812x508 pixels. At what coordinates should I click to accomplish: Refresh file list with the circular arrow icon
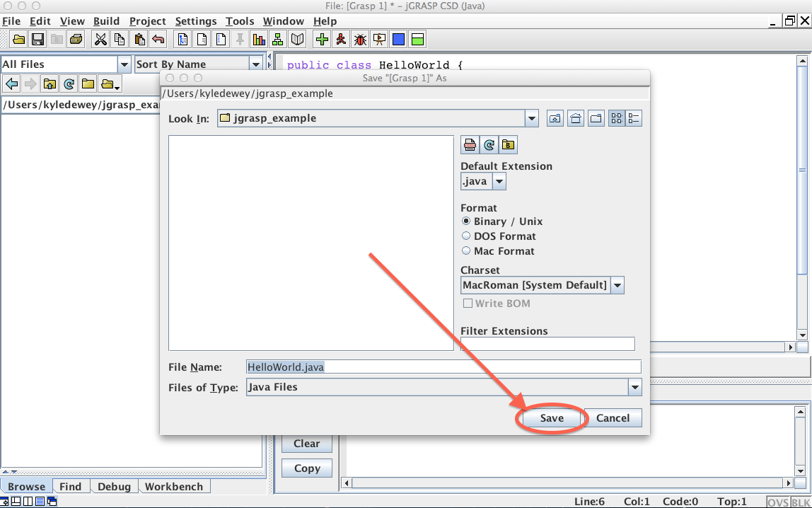[489, 144]
